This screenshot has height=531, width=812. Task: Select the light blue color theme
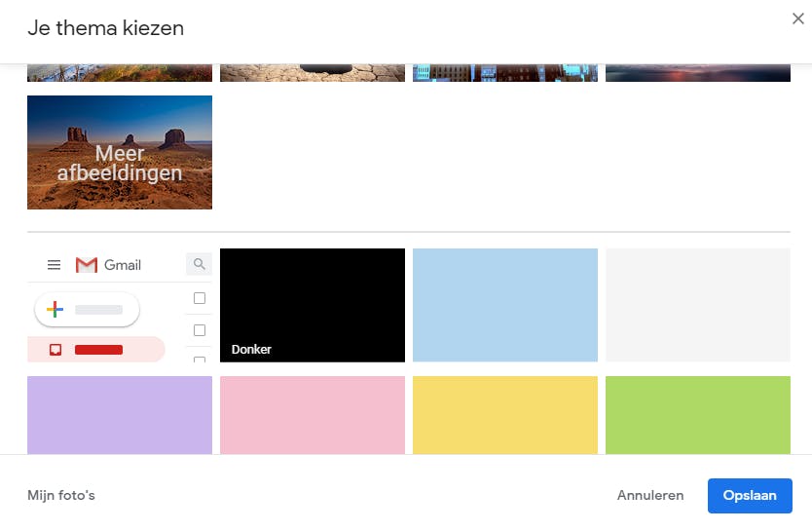pos(505,305)
